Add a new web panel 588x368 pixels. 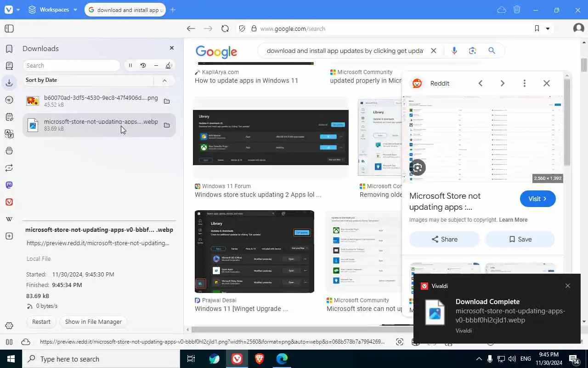point(9,236)
